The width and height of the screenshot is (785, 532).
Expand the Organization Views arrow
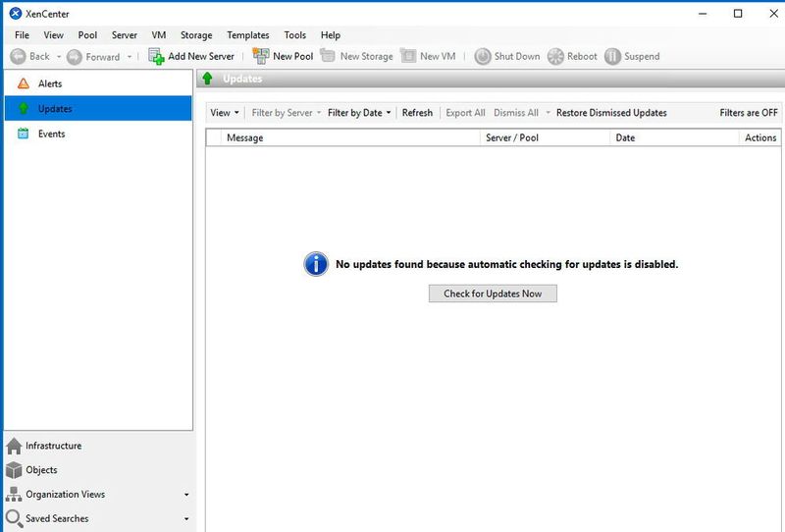click(186, 495)
